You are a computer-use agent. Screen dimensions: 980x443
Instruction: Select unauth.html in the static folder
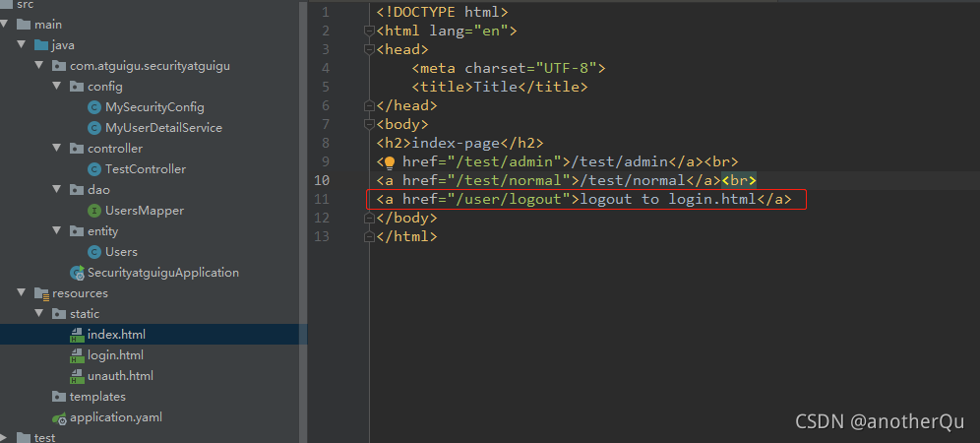[x=120, y=376]
